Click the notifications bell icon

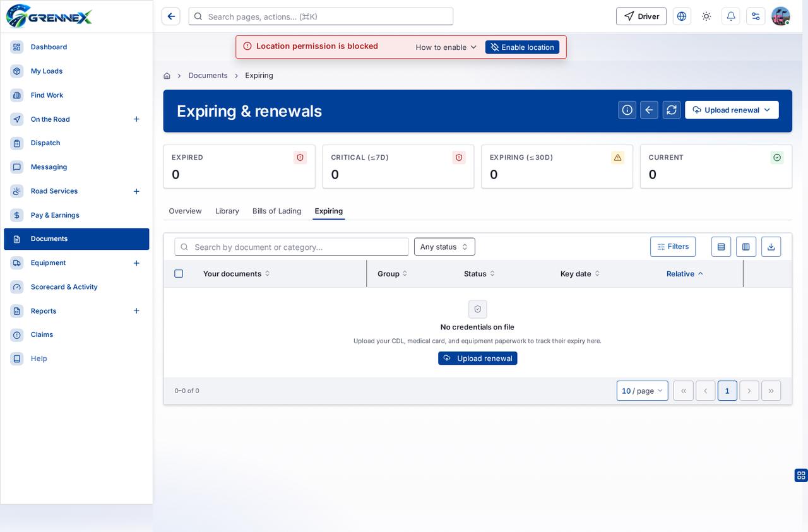[731, 16]
